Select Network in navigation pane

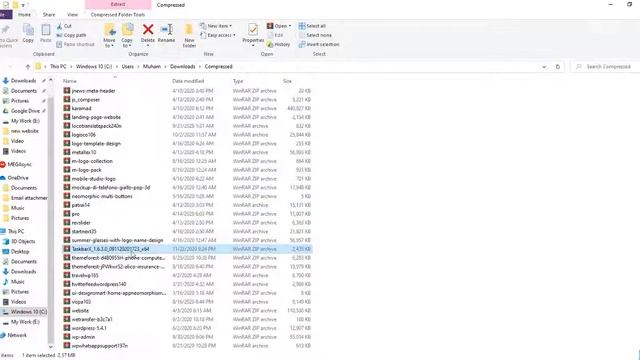(17, 335)
